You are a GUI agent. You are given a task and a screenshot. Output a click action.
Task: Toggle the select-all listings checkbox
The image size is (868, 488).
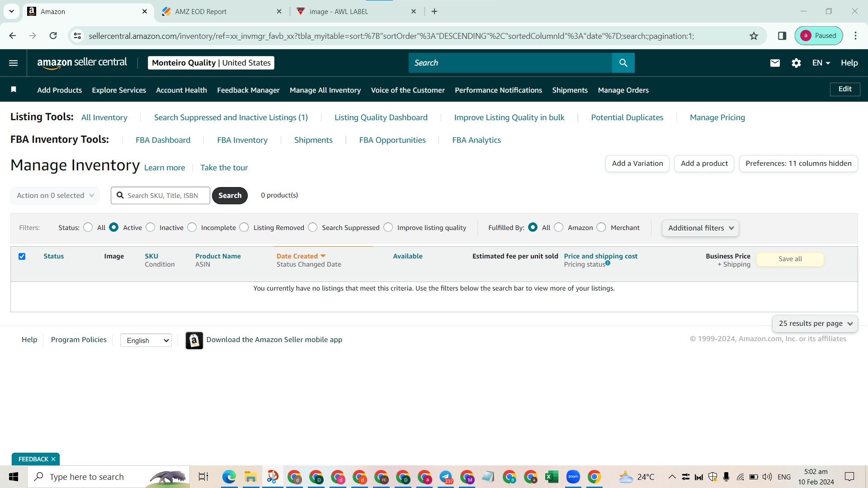point(22,257)
